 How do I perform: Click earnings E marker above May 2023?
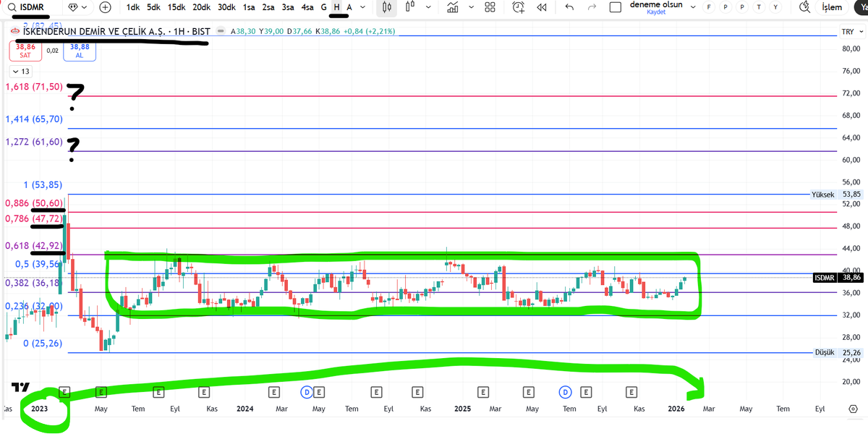click(x=101, y=392)
